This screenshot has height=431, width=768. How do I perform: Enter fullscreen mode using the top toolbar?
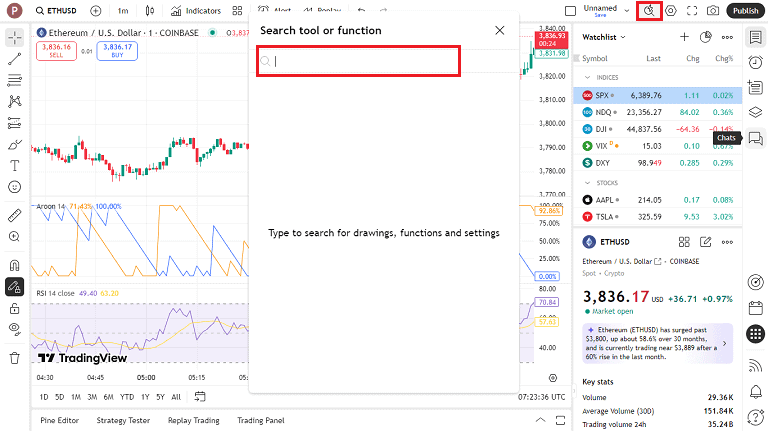pos(691,11)
